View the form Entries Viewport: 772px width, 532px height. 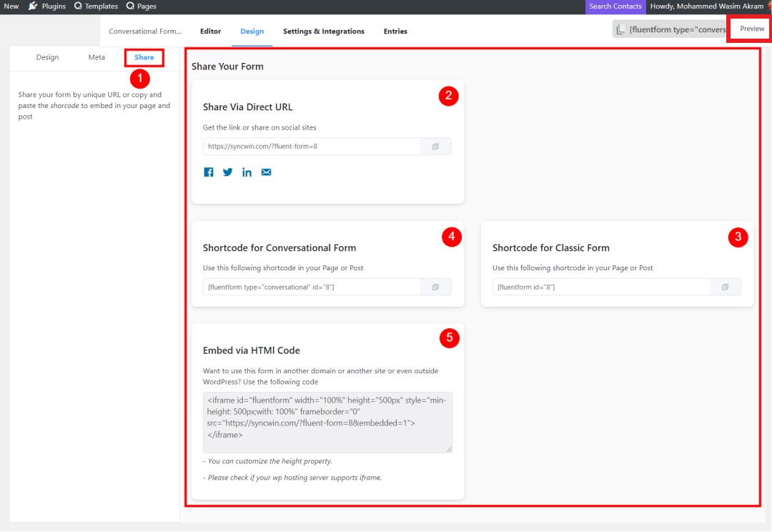(x=395, y=31)
